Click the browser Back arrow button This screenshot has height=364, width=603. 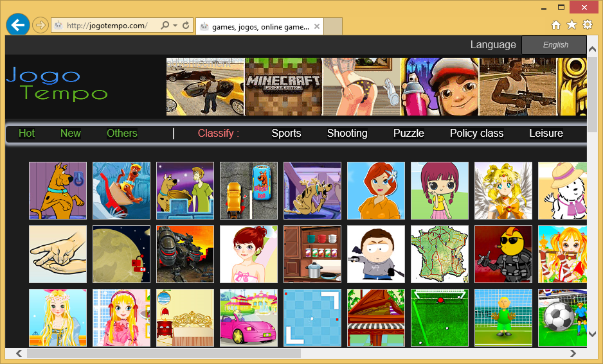[17, 25]
